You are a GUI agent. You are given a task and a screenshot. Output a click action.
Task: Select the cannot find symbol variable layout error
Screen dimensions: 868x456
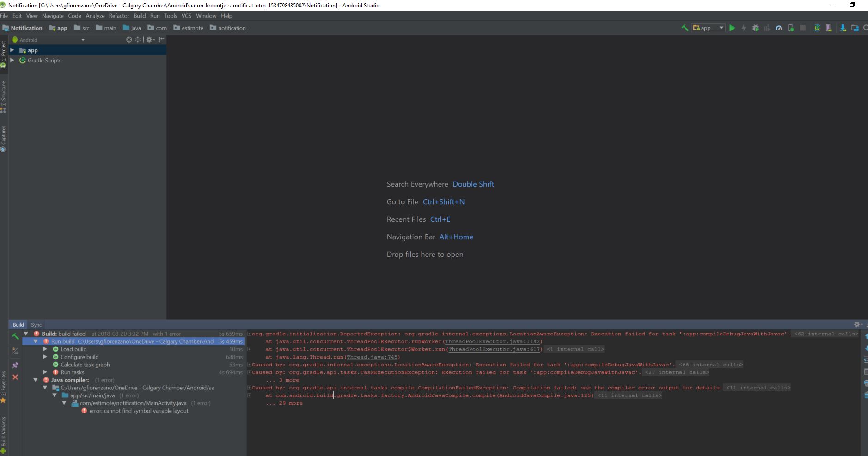pyautogui.click(x=138, y=411)
